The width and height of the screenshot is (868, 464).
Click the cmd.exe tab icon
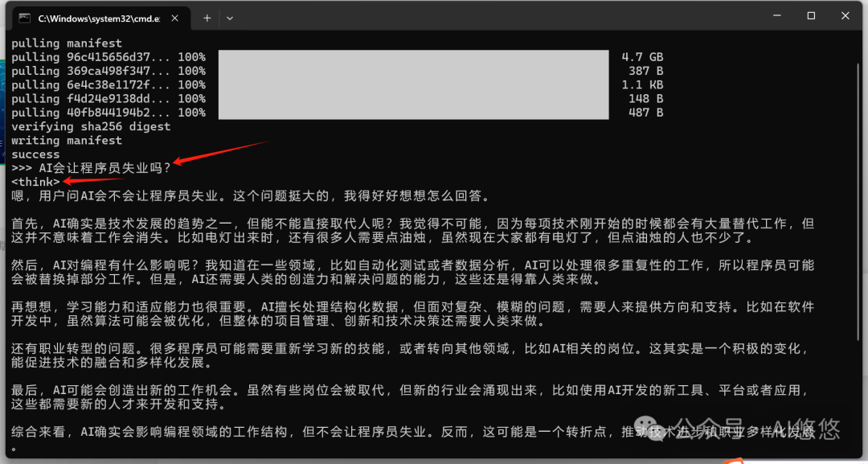(x=24, y=18)
